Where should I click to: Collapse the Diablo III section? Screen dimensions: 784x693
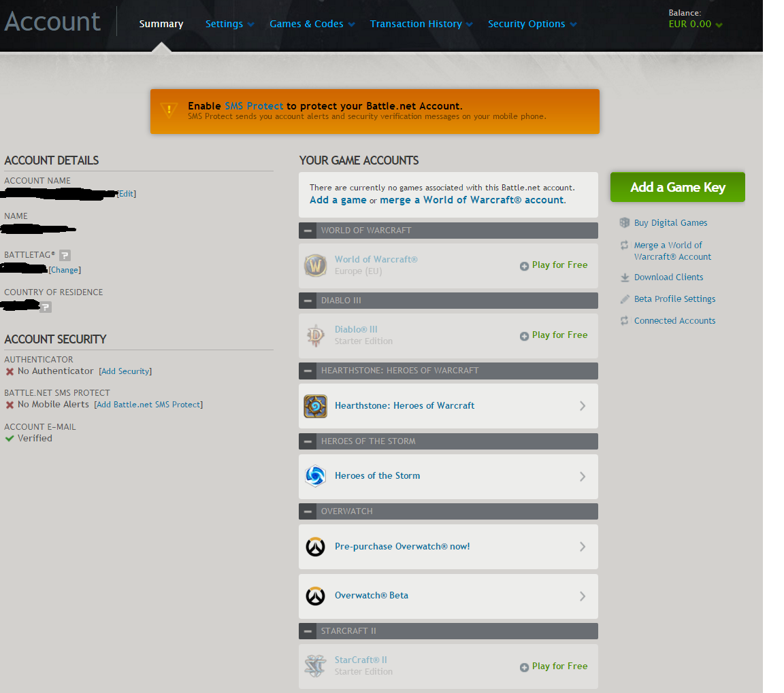coord(308,301)
